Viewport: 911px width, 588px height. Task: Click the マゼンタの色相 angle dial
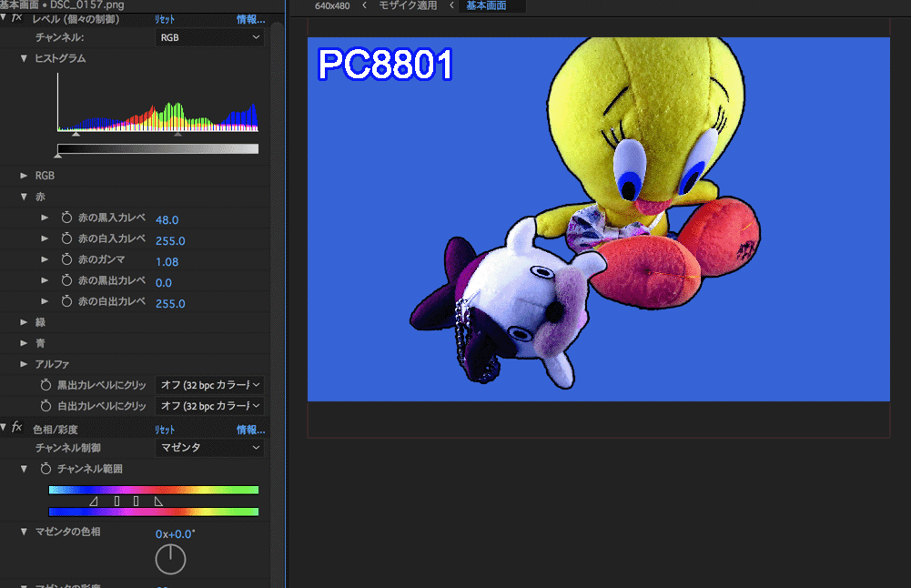pyautogui.click(x=170, y=560)
